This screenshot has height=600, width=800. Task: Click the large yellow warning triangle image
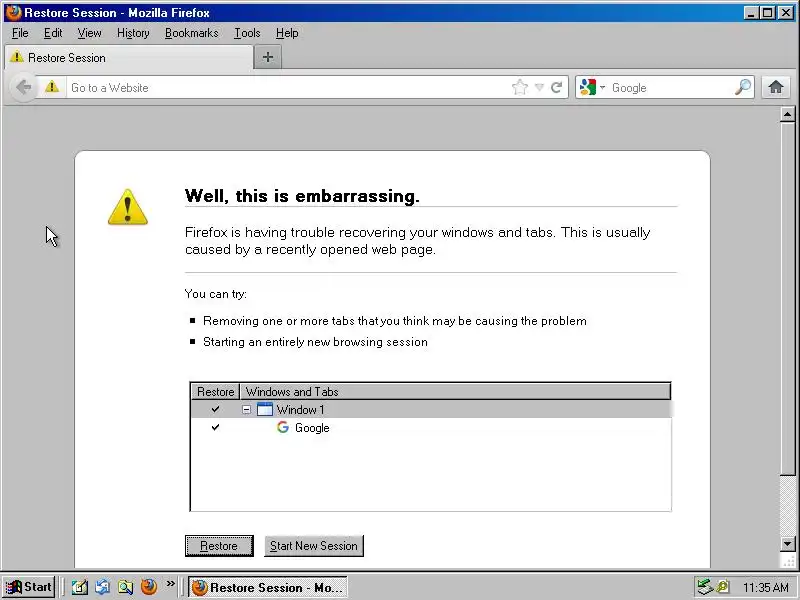128,207
